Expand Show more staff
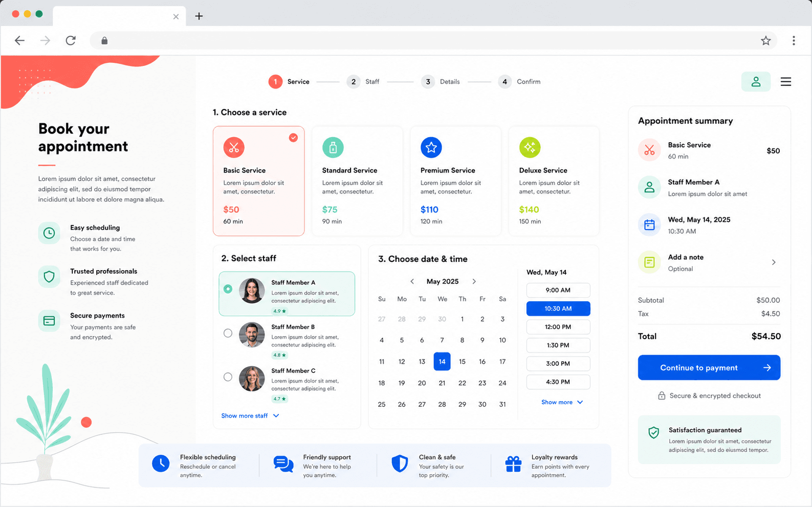 point(250,416)
